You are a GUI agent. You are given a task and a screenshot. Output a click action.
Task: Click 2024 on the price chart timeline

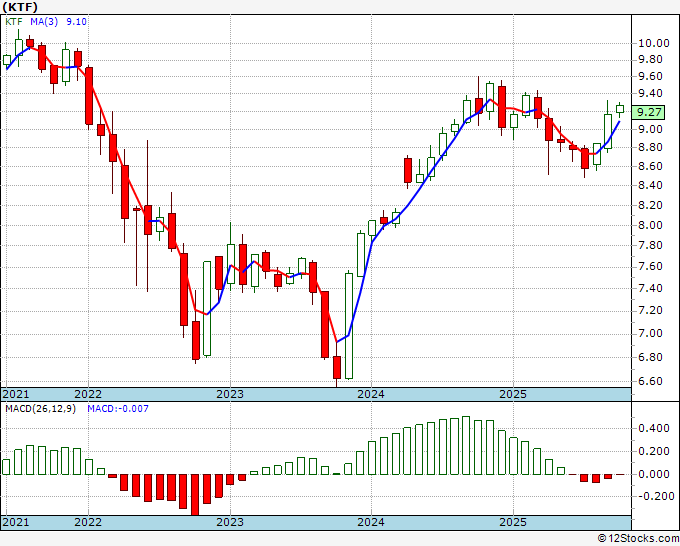[371, 394]
